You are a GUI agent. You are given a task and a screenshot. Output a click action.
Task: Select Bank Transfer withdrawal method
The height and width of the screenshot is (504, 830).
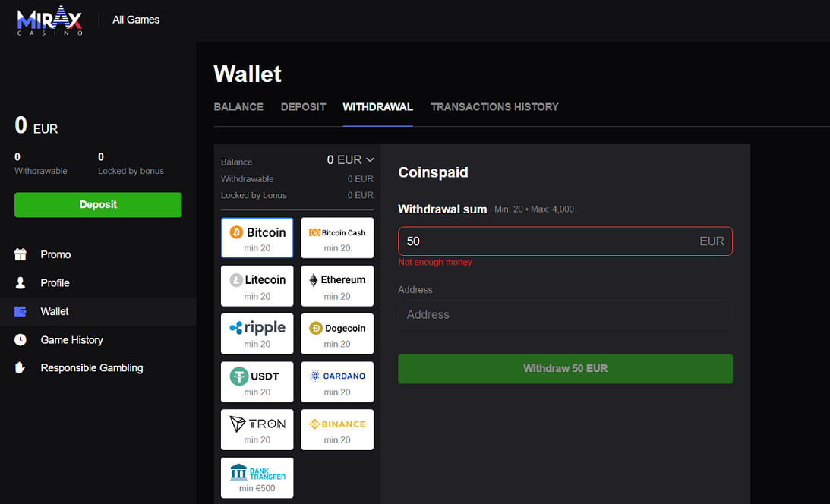click(x=257, y=477)
